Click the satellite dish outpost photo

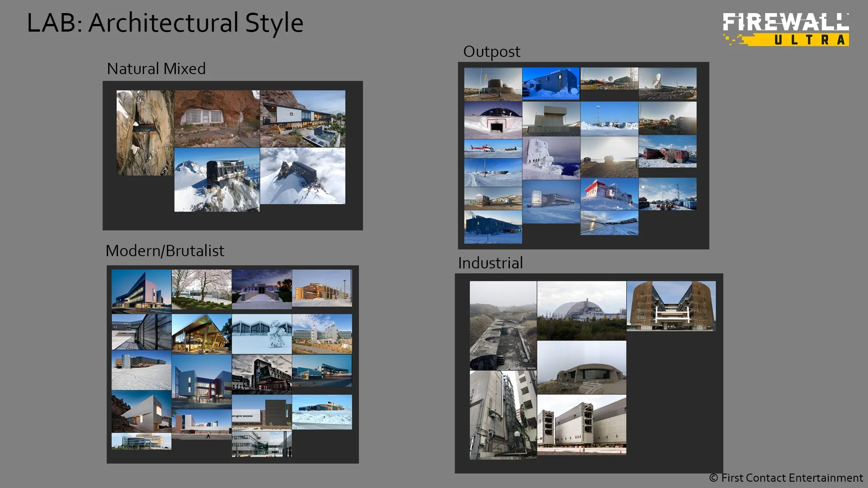667,83
